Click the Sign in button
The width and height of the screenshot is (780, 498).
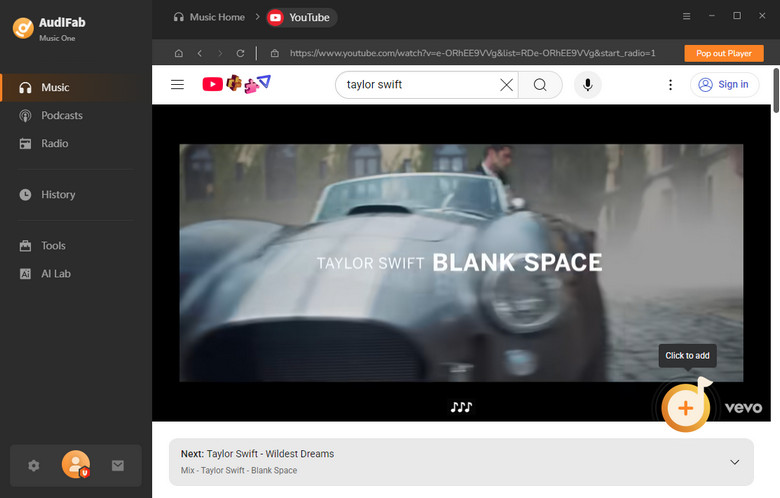click(724, 85)
